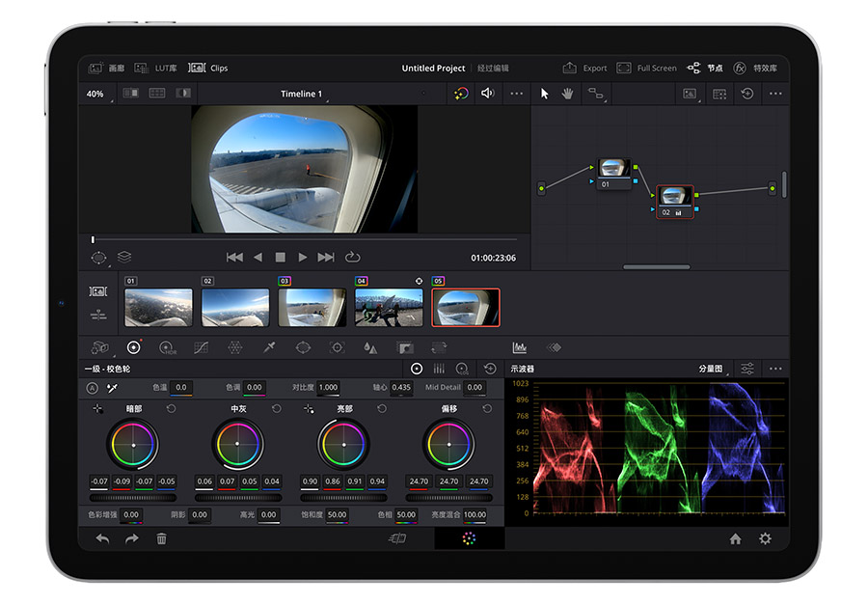Reset the 偏移 (Offset) wheel
The image size is (868, 605).
click(x=487, y=409)
